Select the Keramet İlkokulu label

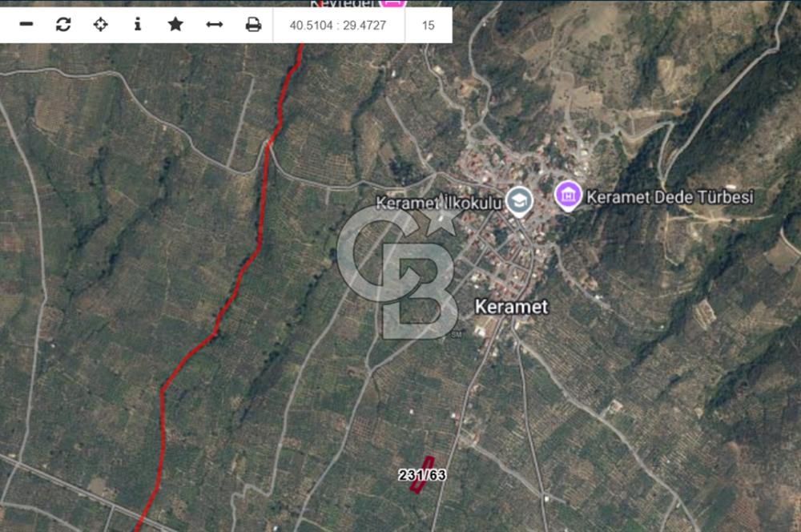(x=439, y=203)
